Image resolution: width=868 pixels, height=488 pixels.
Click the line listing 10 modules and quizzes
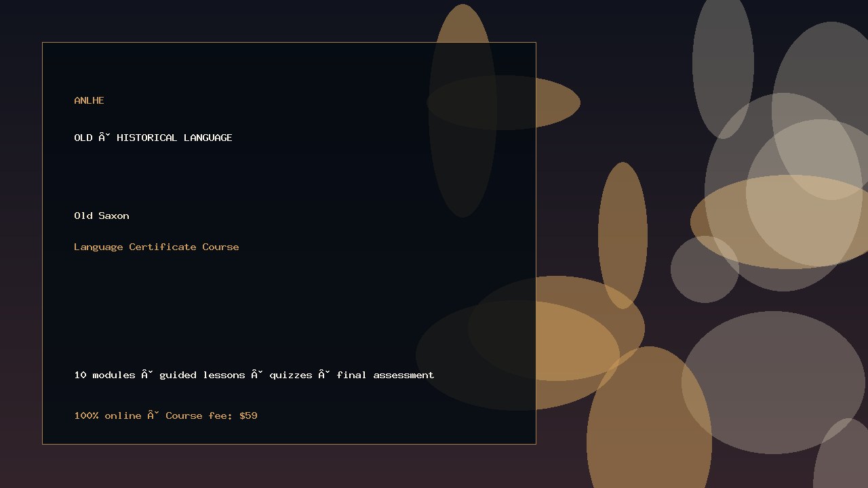(x=254, y=375)
